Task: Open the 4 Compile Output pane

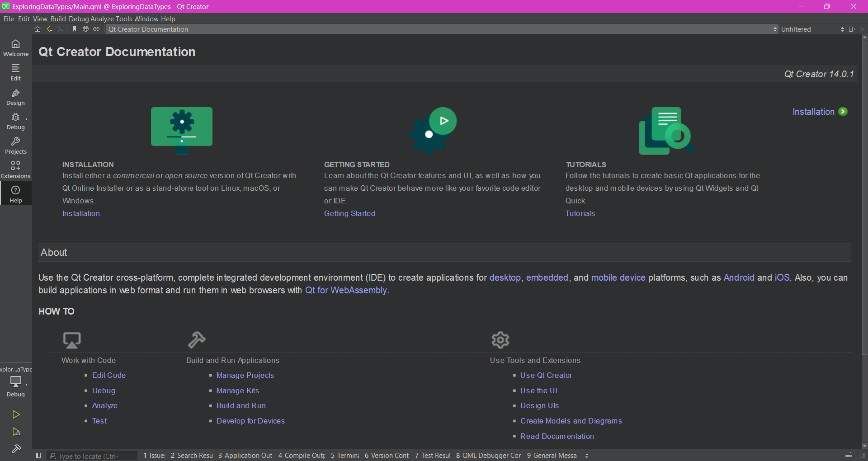Action: 302,456
